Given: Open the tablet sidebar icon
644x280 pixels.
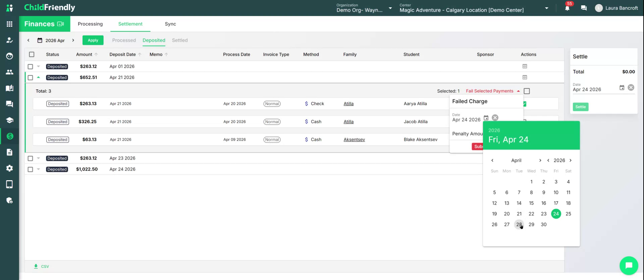Looking at the screenshot, I should point(9,184).
